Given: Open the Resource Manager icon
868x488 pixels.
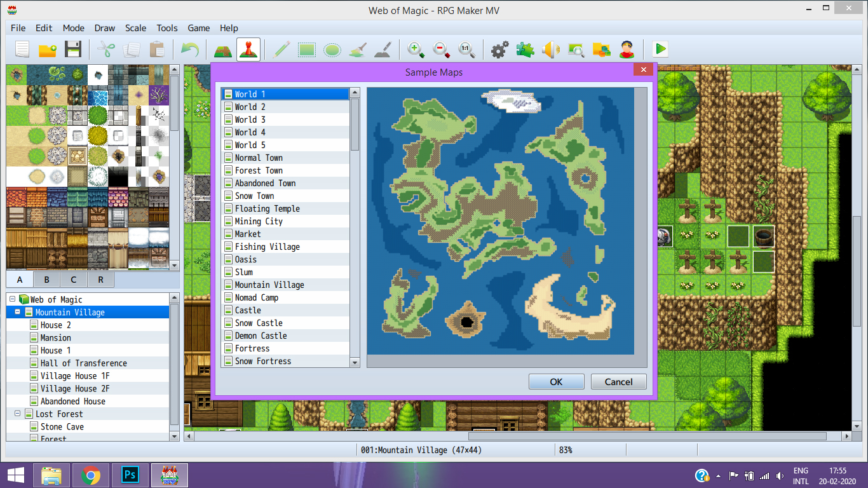Looking at the screenshot, I should 601,49.
